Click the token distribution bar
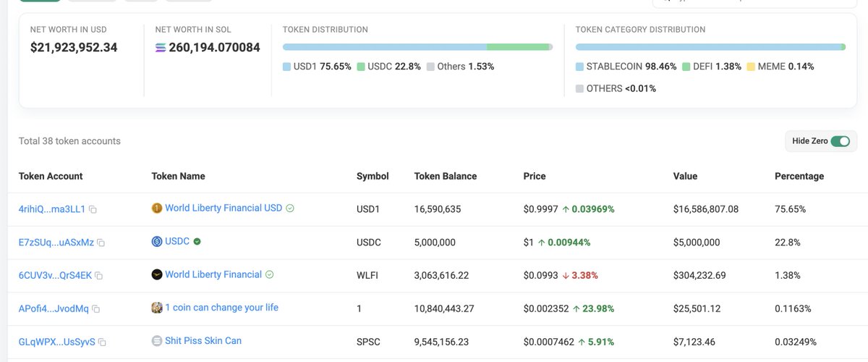Viewport: 868px width, 362px height. [x=417, y=47]
